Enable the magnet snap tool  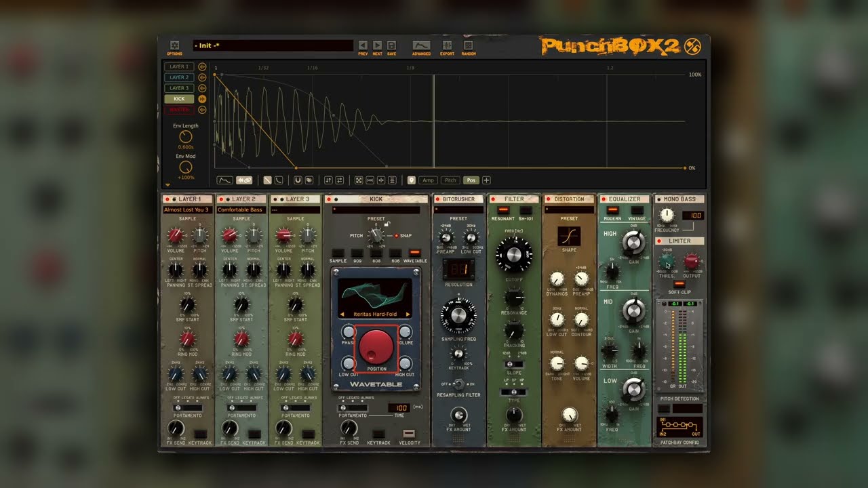(298, 180)
